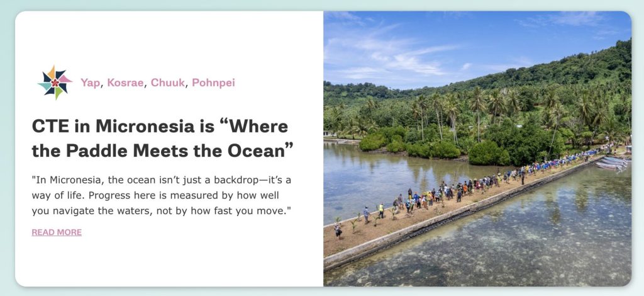Click the crowd of people on the causeway
This screenshot has height=296, width=644.
pos(453,189)
